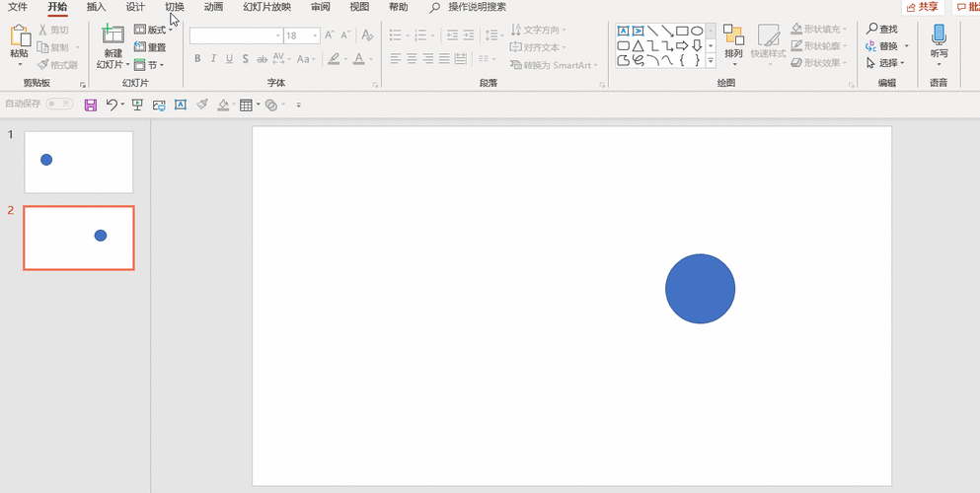
Task: Open the Animations (动画) tab
Action: point(213,7)
